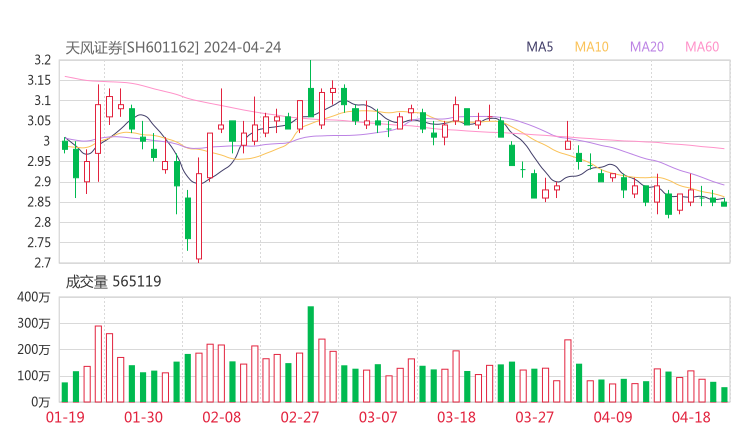
Task: Click the 2.75 price axis label
Action: coord(39,243)
